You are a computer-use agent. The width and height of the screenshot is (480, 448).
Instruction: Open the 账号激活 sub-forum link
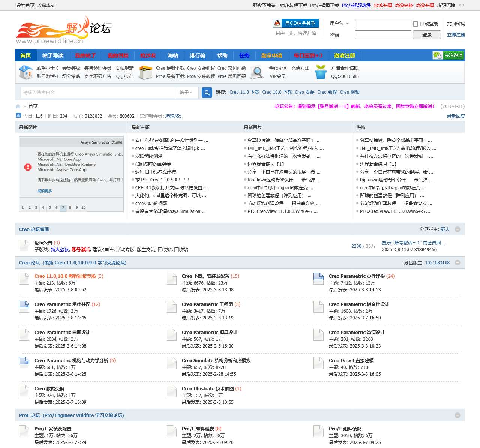pos(81,250)
